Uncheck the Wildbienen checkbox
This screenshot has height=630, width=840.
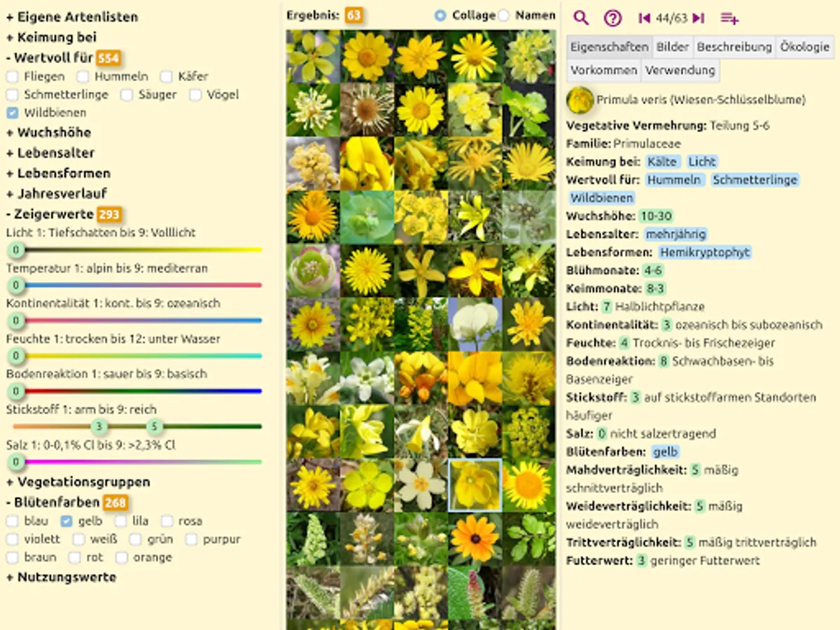pos(13,113)
